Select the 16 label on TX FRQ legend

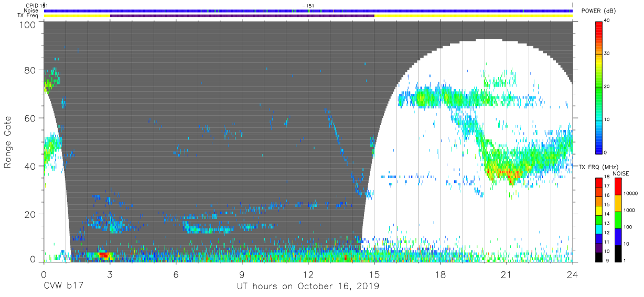(608, 195)
